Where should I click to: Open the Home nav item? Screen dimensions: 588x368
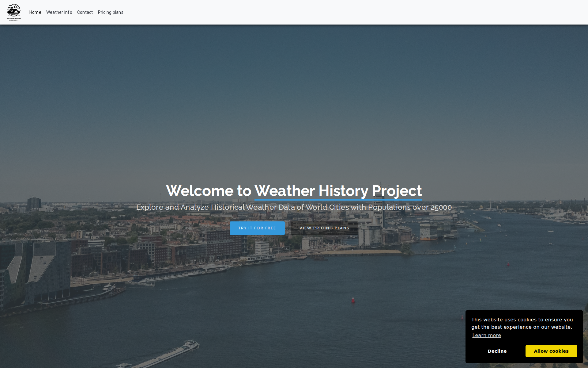35,12
